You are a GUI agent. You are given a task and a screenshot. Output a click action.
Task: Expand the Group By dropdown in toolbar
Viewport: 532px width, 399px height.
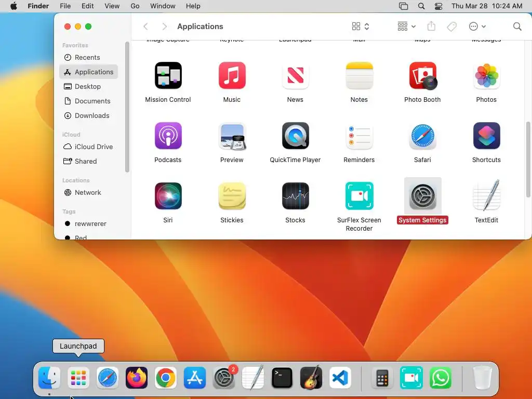pyautogui.click(x=406, y=26)
